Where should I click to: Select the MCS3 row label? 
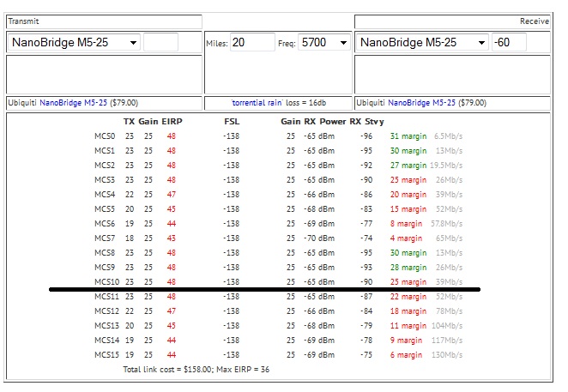point(105,180)
